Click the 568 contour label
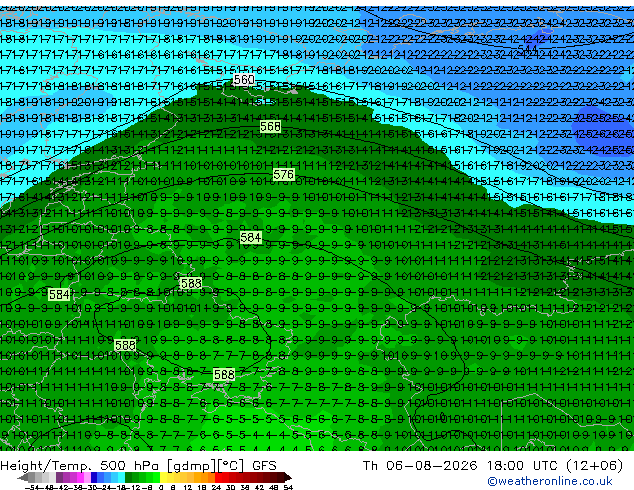 (x=270, y=127)
